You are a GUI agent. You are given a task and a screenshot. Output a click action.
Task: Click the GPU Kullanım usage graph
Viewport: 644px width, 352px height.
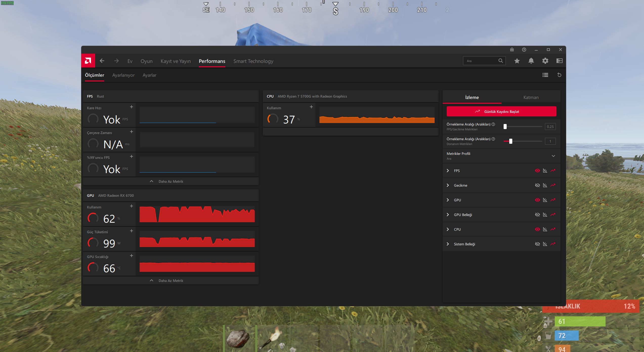pos(197,214)
